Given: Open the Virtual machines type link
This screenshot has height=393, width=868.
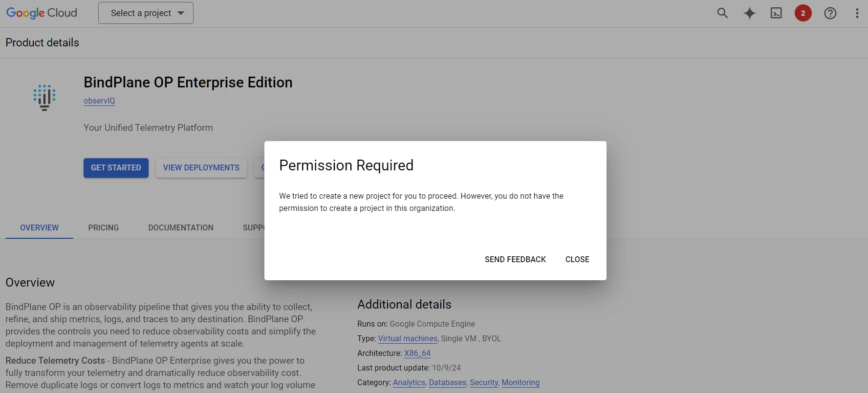Looking at the screenshot, I should pos(408,338).
